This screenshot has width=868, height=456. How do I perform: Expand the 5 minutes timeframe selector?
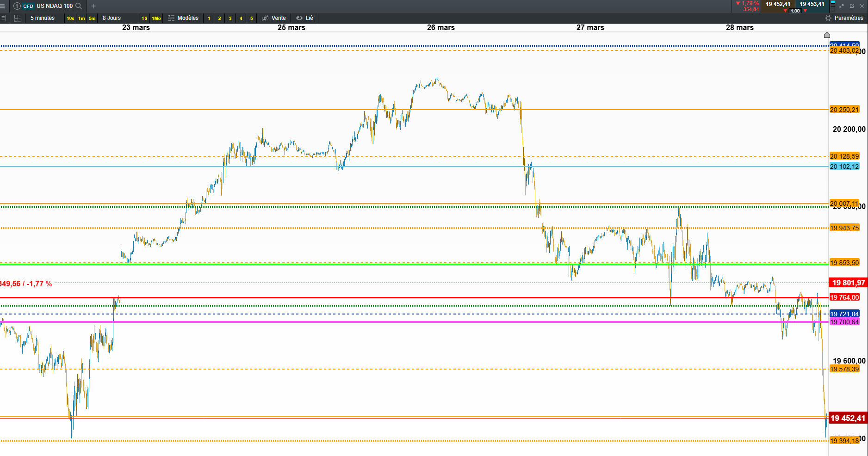pos(43,18)
